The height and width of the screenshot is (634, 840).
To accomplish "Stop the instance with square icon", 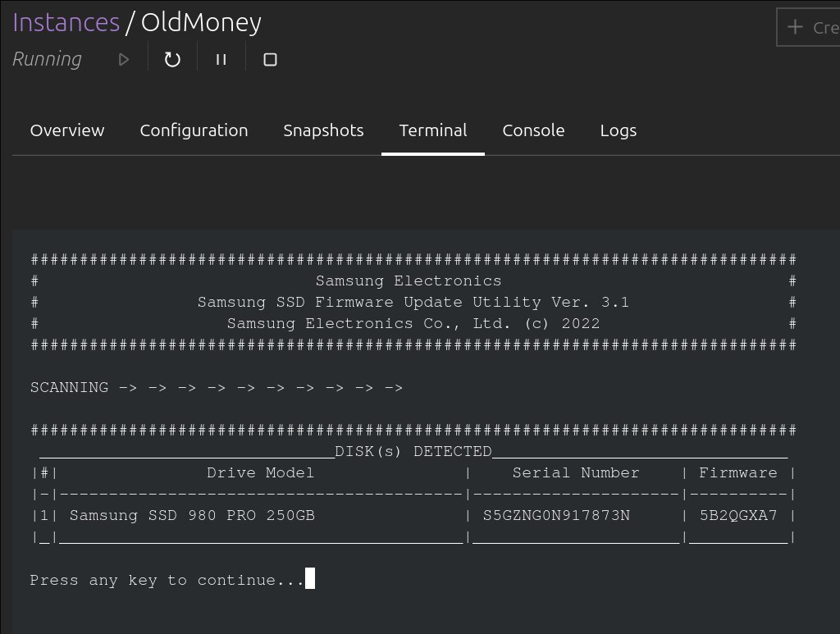I will coord(270,59).
